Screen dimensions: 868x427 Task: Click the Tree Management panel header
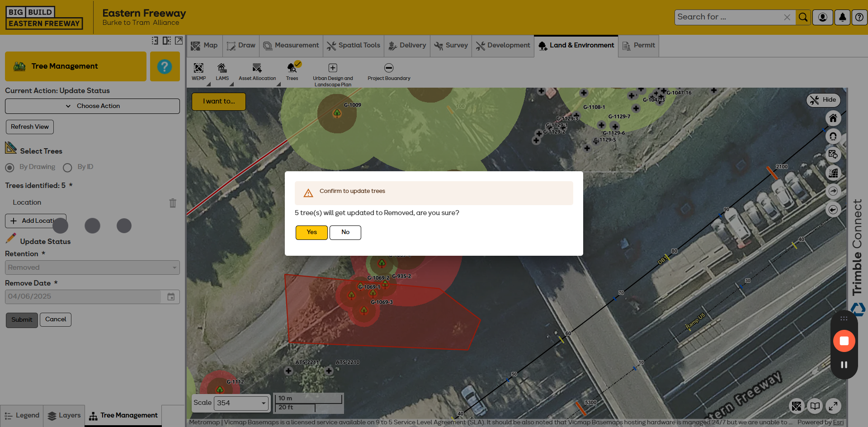click(75, 66)
